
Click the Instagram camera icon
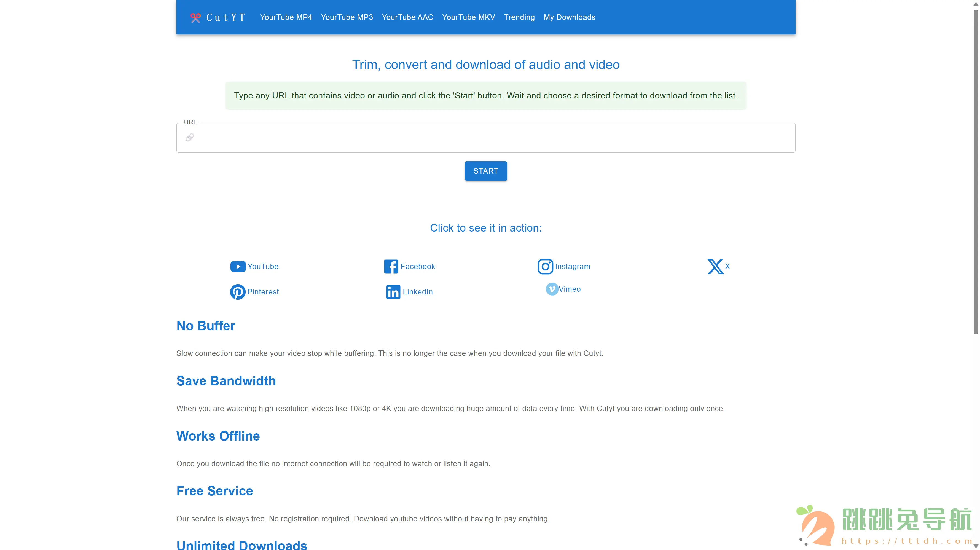[545, 267]
